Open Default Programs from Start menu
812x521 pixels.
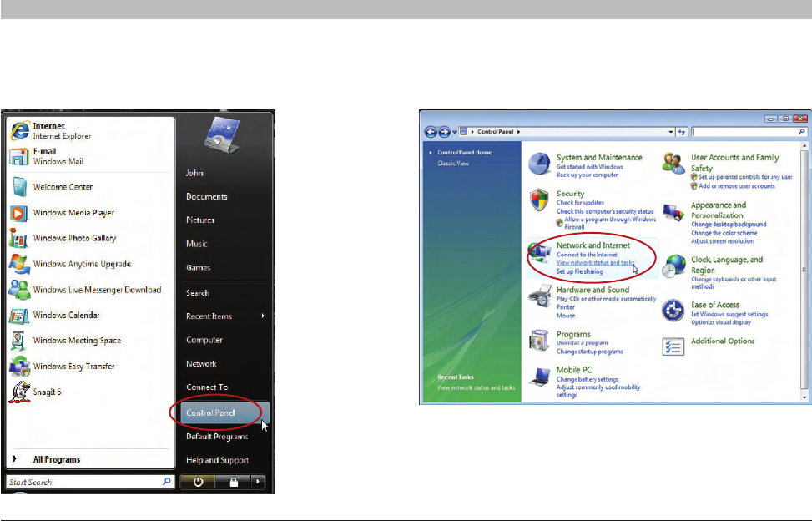(x=217, y=437)
